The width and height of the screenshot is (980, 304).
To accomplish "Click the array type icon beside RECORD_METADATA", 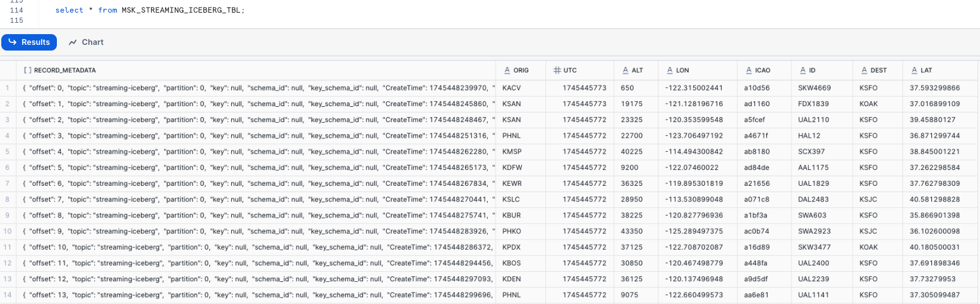I will 27,70.
